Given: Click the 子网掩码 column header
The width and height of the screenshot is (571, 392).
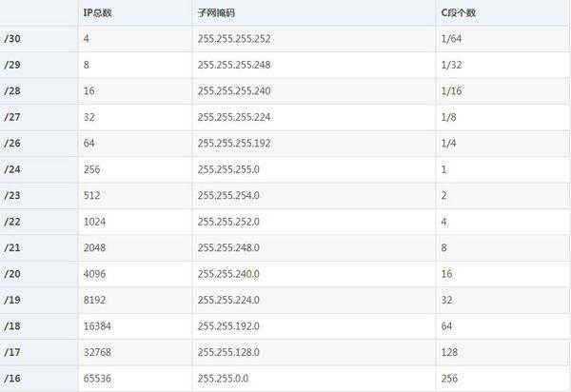Looking at the screenshot, I should [x=216, y=12].
